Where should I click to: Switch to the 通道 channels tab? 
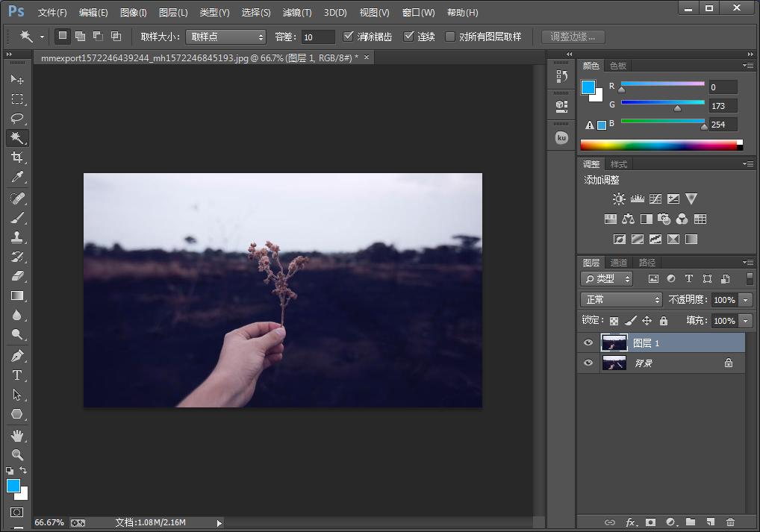[x=619, y=263]
